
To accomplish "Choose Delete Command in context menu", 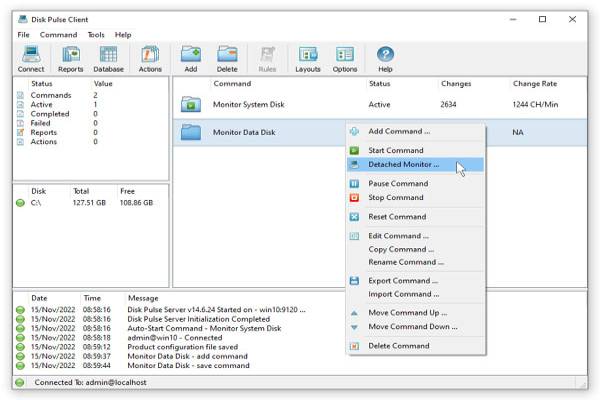I will 399,346.
